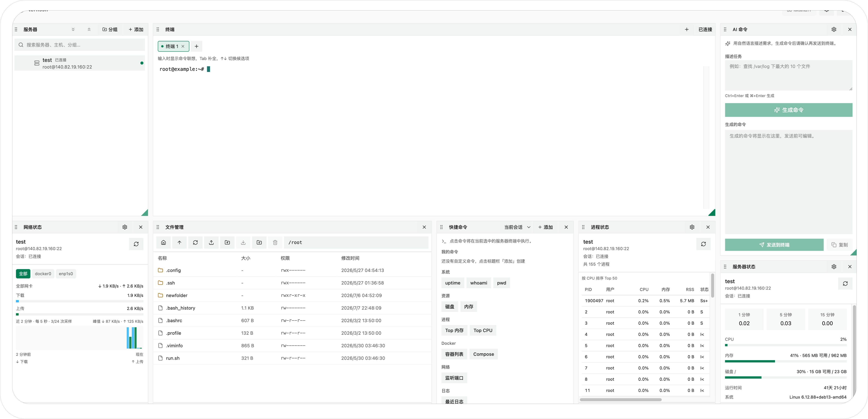
Task: Click the upload speed progress bar
Action: pyautogui.click(x=80, y=314)
